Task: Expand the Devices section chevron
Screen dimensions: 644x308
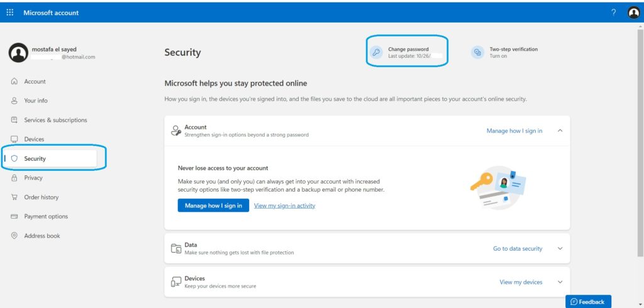Action: click(x=560, y=282)
